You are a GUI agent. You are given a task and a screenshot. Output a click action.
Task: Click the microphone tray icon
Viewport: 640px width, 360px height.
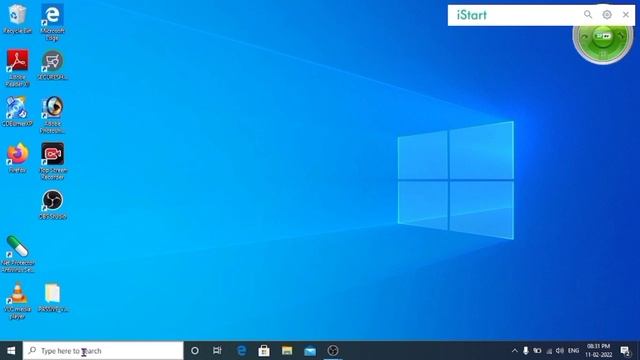(x=526, y=351)
